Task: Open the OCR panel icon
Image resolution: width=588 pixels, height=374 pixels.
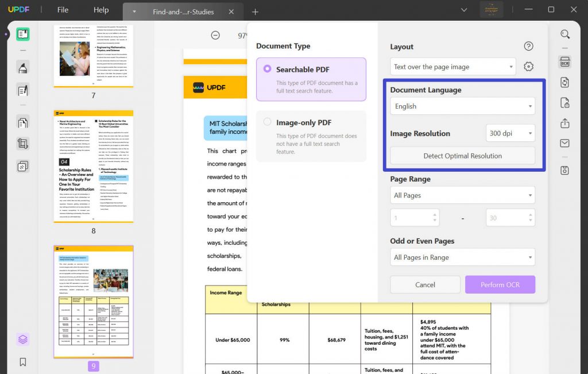Action: [x=565, y=61]
